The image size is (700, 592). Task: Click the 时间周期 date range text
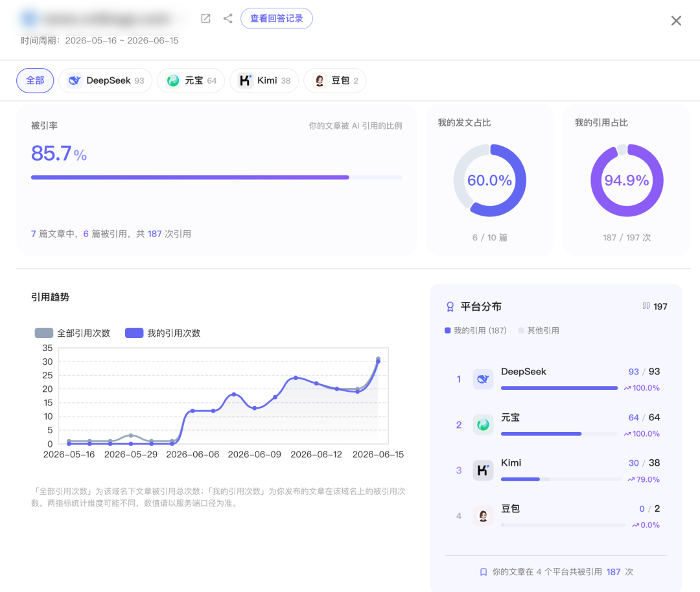100,41
